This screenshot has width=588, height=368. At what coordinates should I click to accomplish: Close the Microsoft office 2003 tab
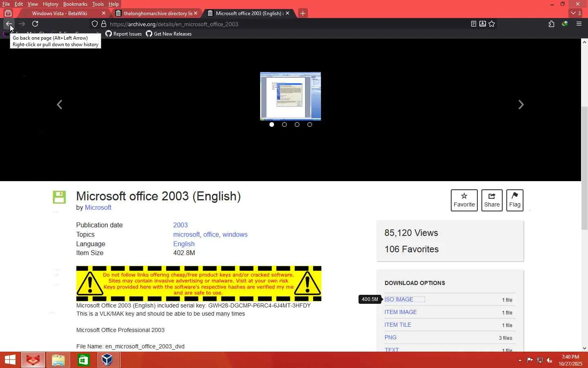point(287,13)
